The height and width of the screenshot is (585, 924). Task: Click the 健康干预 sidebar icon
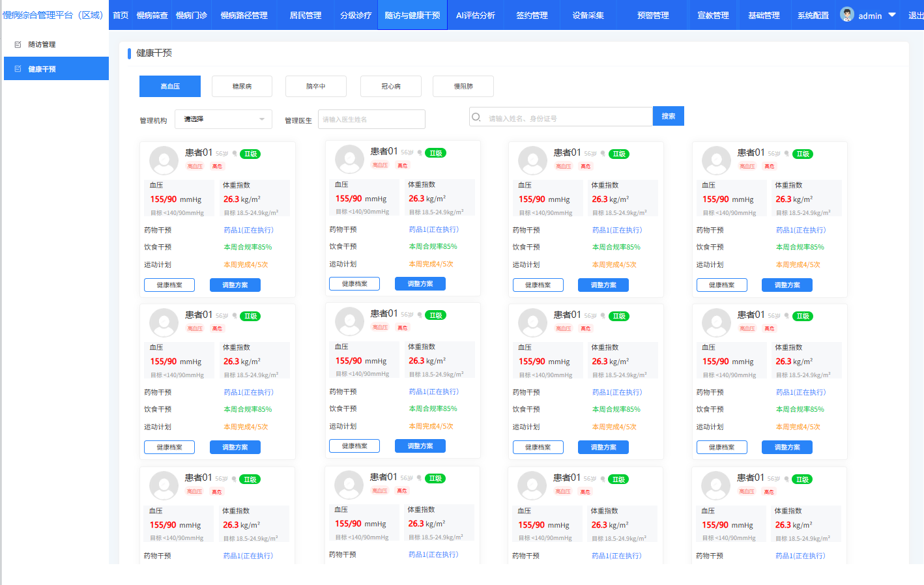coord(18,68)
